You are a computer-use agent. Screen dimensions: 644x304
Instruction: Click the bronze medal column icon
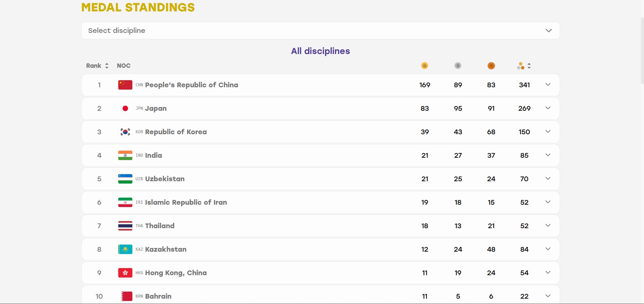click(491, 66)
